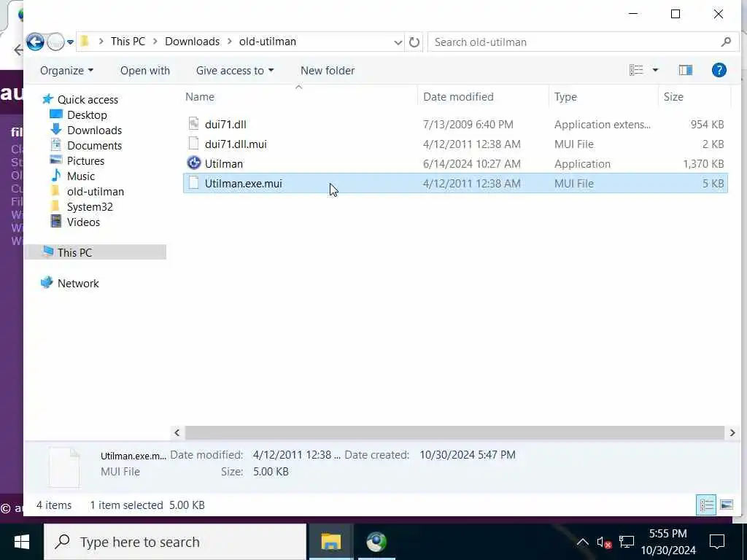Open the Windows Start menu
Screen dimensions: 747x560
21,542
